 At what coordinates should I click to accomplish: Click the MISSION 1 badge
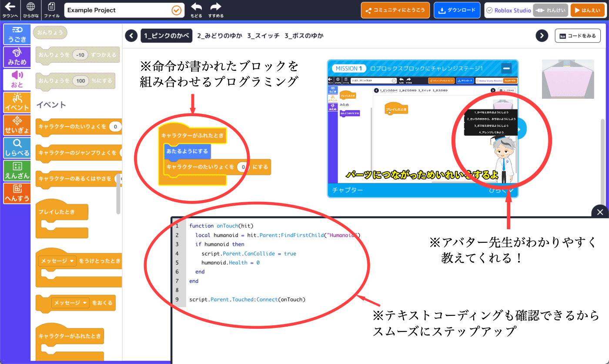349,69
